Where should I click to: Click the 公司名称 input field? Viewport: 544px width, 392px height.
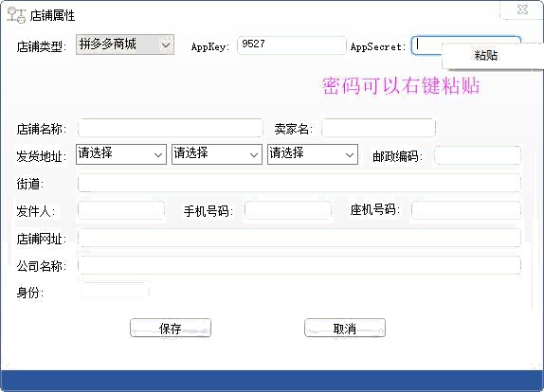click(299, 265)
